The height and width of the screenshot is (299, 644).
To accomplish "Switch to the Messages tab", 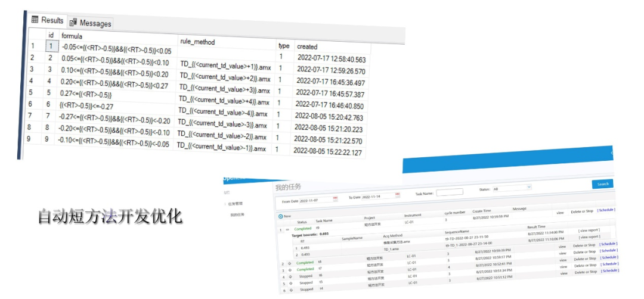I will click(91, 23).
